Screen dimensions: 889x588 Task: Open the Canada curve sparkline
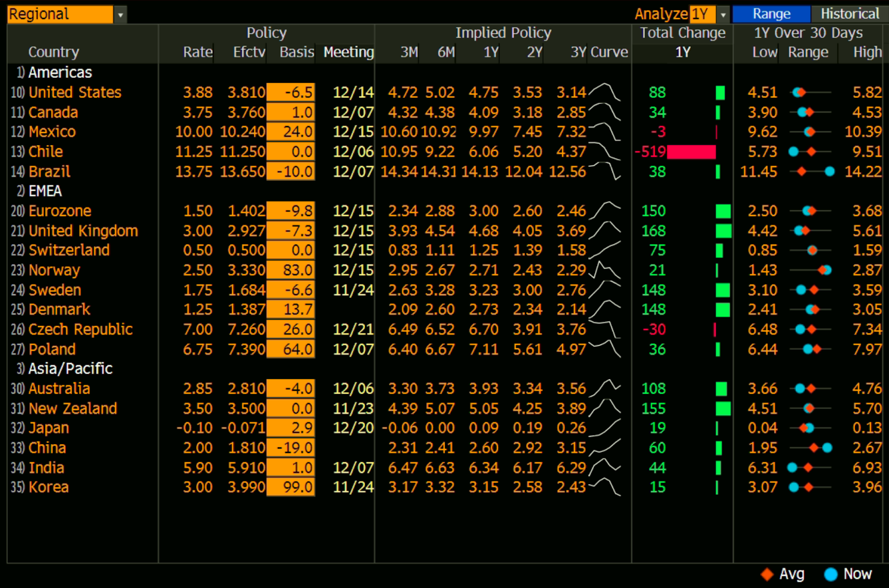[x=605, y=112]
